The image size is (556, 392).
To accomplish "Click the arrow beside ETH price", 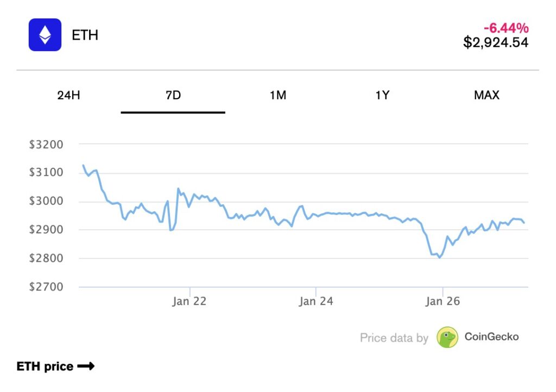I will (86, 366).
